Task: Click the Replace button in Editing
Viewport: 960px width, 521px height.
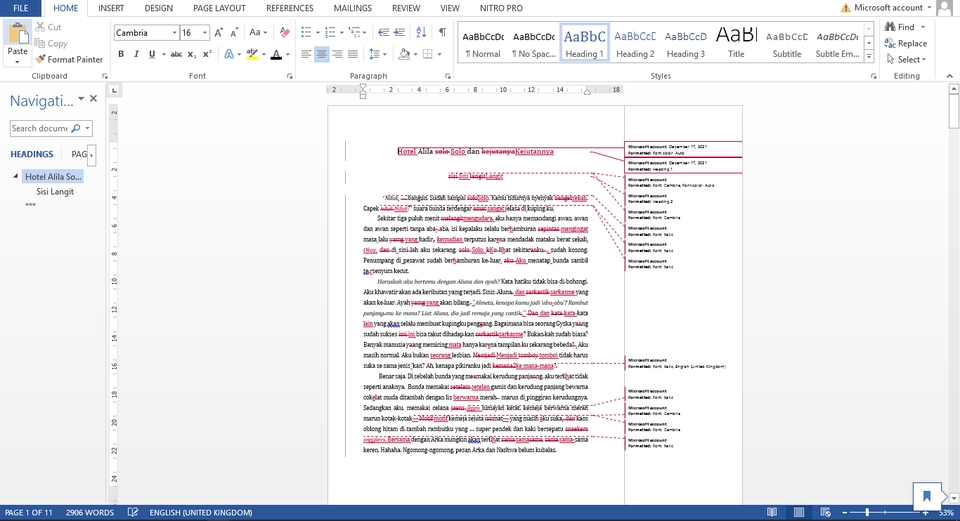Action: 905,44
